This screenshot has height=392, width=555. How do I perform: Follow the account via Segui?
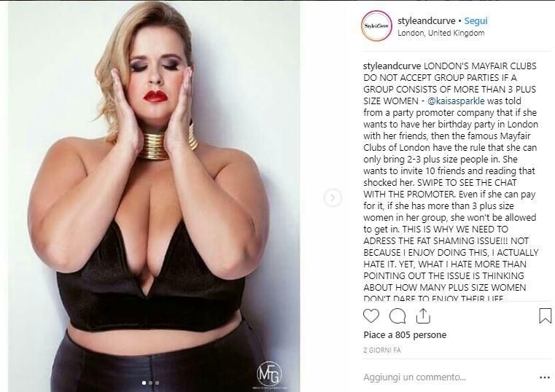(476, 21)
